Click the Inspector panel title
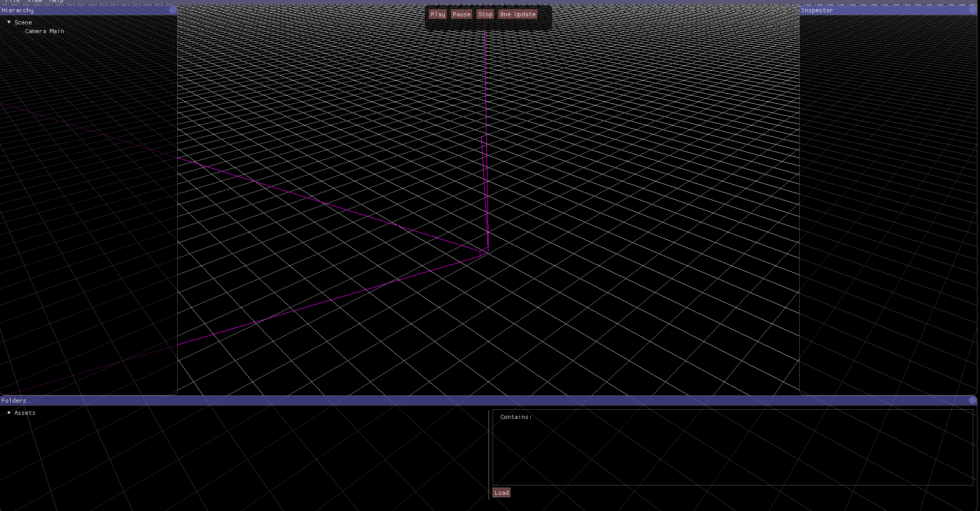Image resolution: width=980 pixels, height=511 pixels. click(x=817, y=10)
